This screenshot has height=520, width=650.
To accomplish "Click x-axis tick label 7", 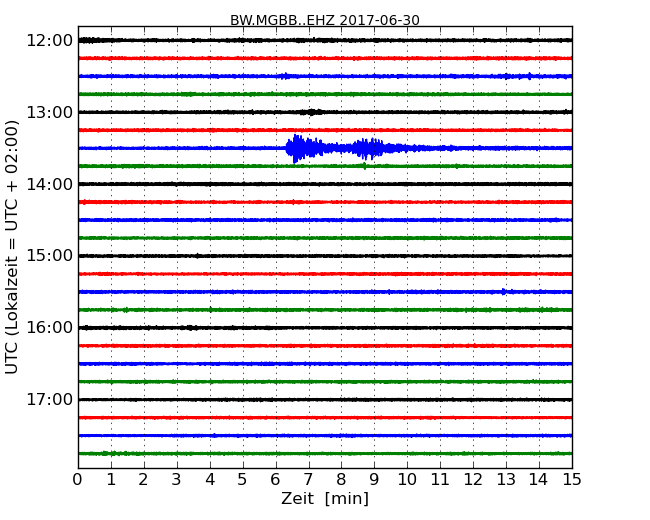I will 308,480.
